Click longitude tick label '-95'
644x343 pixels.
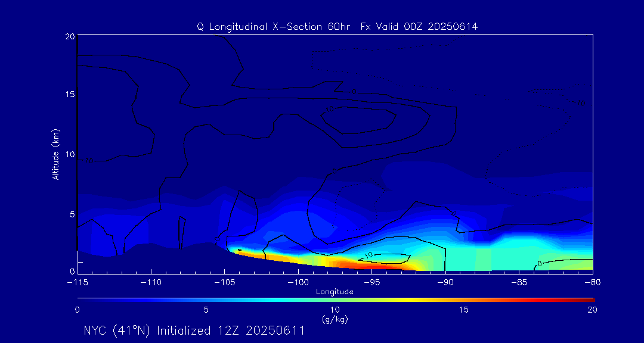(372, 283)
